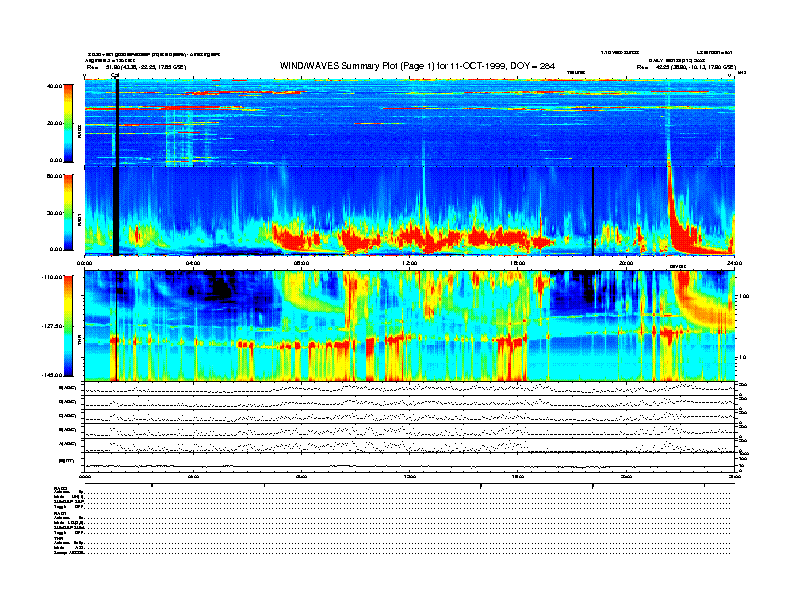
Task: Click the 100 label on TNR right axis
Action: (x=744, y=296)
